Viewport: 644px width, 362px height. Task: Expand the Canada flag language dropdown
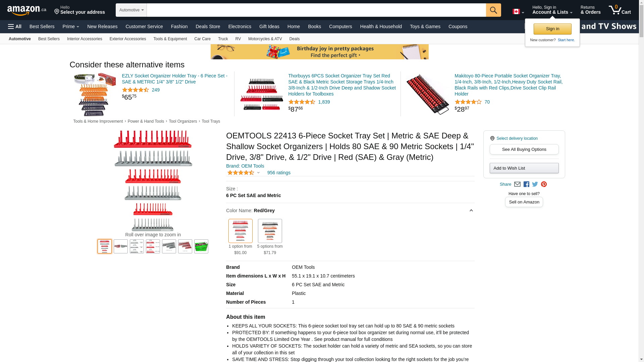(518, 12)
